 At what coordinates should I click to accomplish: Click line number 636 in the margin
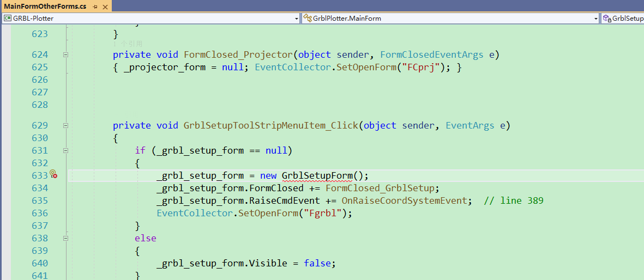pos(40,213)
